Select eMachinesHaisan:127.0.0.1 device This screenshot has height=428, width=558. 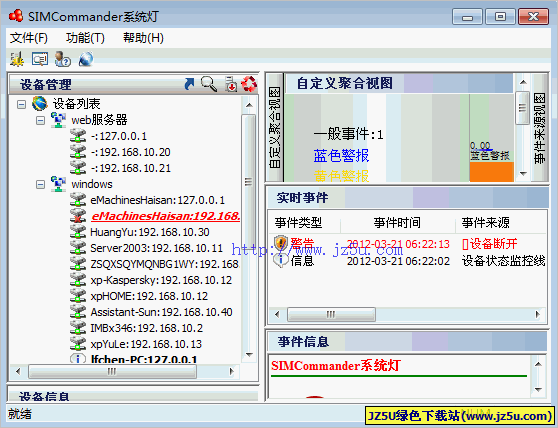157,200
